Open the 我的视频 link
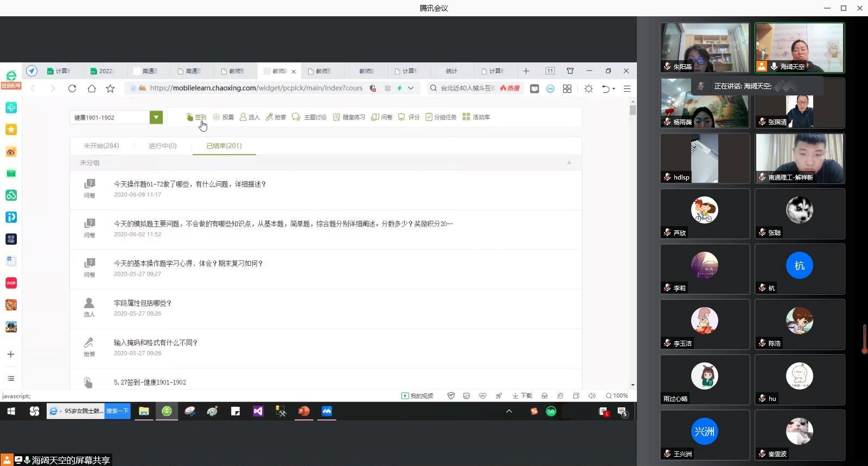The width and height of the screenshot is (868, 466). (x=417, y=396)
